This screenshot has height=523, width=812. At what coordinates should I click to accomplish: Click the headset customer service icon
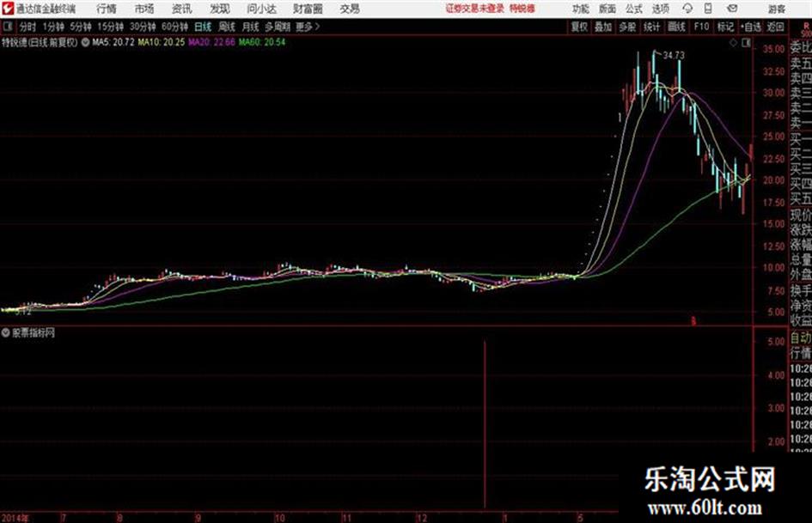point(687,9)
